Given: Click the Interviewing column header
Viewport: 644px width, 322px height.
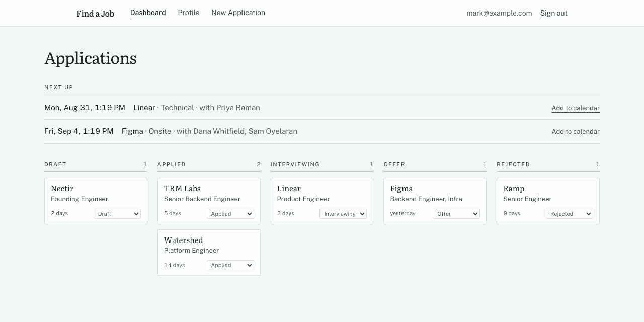Looking at the screenshot, I should coord(295,164).
